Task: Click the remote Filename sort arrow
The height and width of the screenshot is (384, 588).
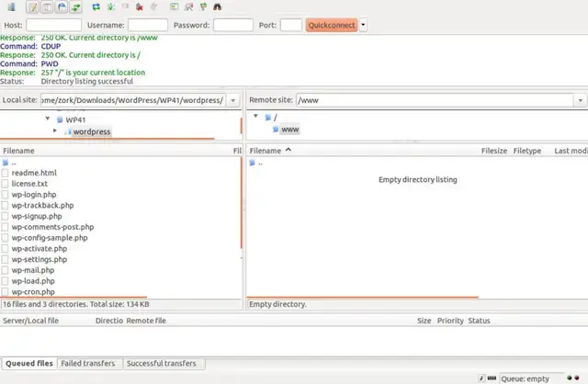Action: tap(288, 150)
